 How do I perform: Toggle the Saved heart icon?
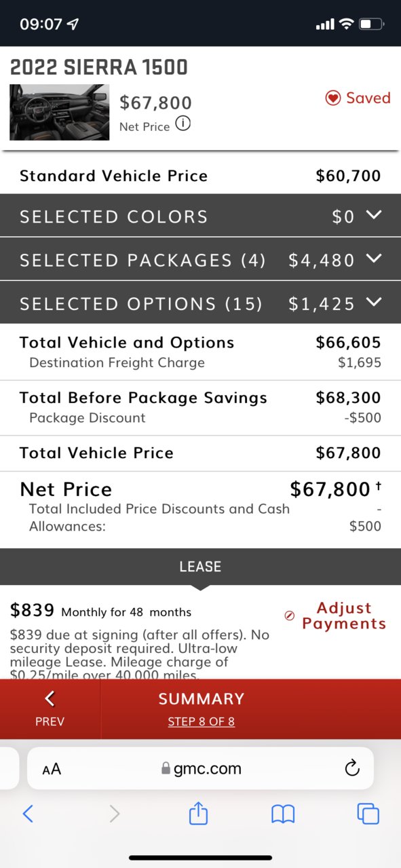tap(332, 98)
